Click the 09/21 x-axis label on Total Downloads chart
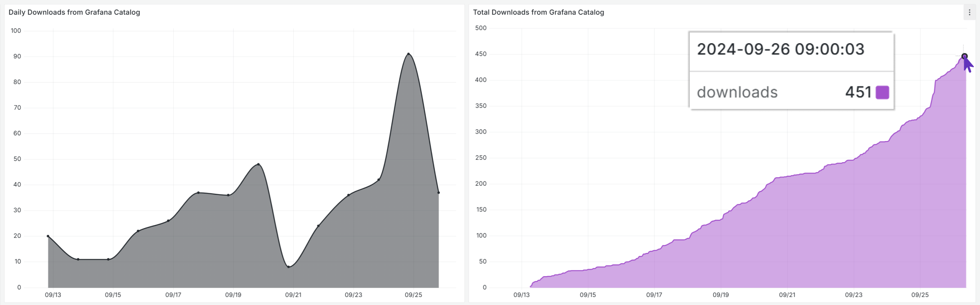 point(787,295)
